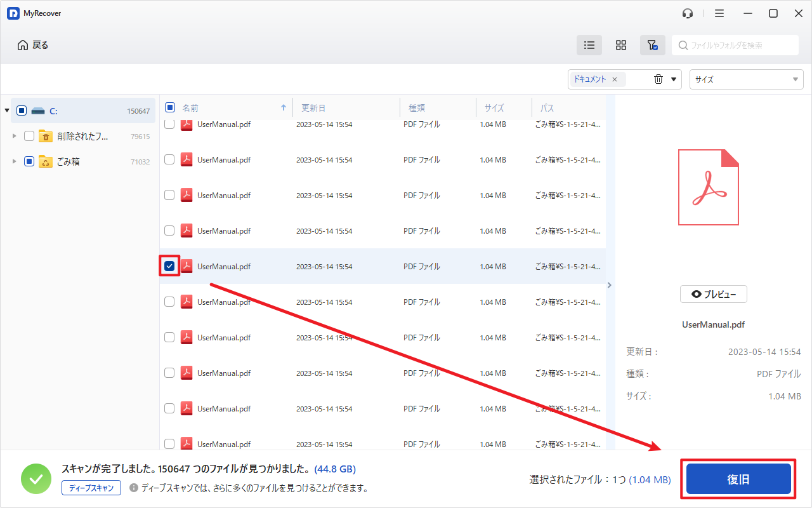Screen dimensions: 812x508
Task: Expand the ごみ箱 folder
Action: pyautogui.click(x=14, y=161)
